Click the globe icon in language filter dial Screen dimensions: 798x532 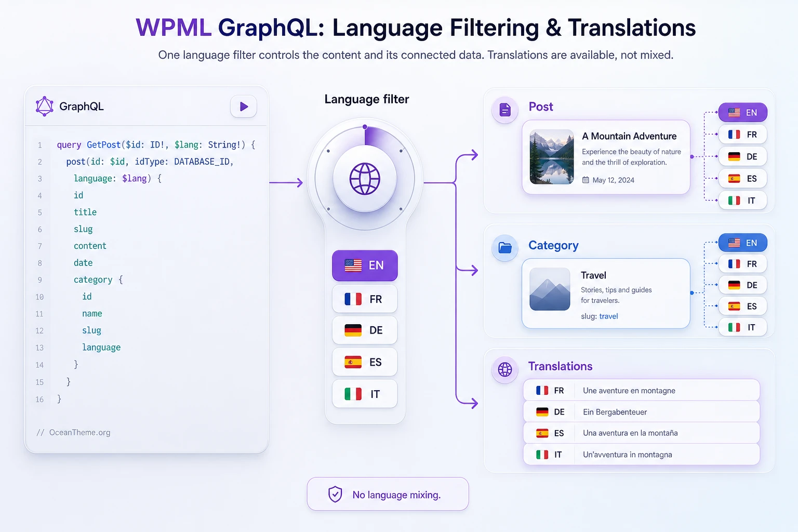click(365, 179)
